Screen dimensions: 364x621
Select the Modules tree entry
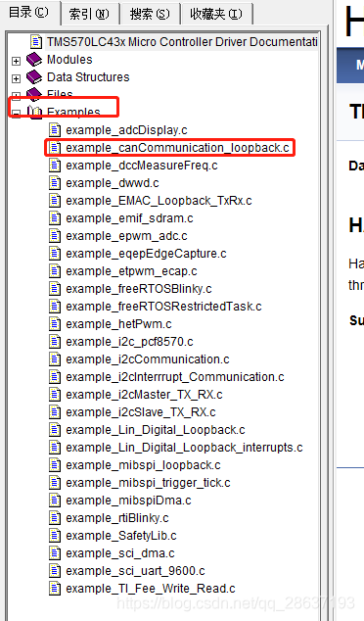69,60
